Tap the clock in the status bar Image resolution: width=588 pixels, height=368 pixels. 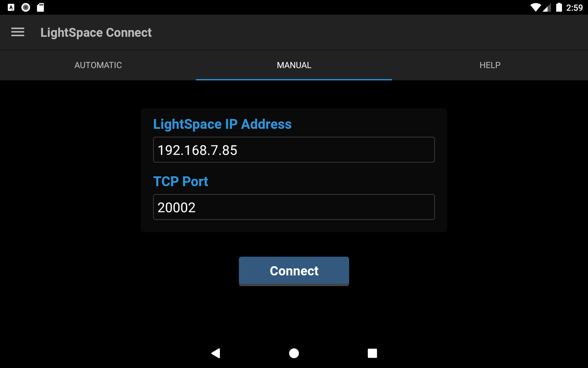click(575, 7)
